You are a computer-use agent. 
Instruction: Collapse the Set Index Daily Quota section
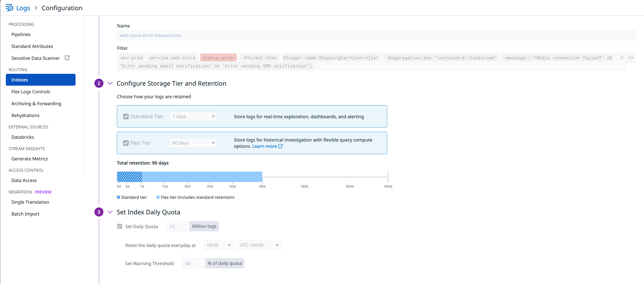[110, 212]
